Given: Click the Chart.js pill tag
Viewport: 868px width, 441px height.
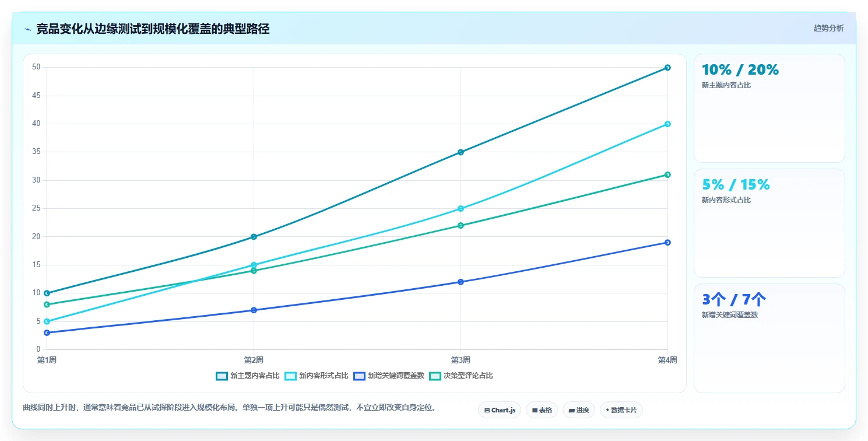Looking at the screenshot, I should [500, 410].
